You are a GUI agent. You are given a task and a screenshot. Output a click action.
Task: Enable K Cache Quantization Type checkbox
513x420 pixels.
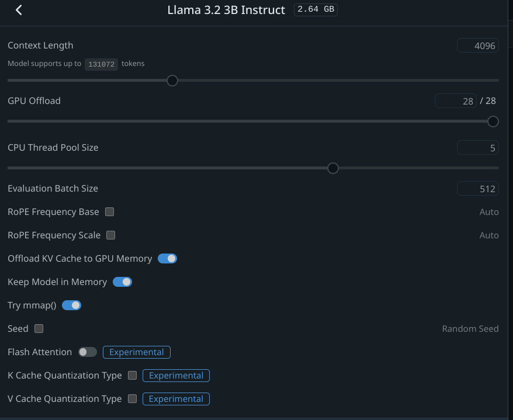133,376
